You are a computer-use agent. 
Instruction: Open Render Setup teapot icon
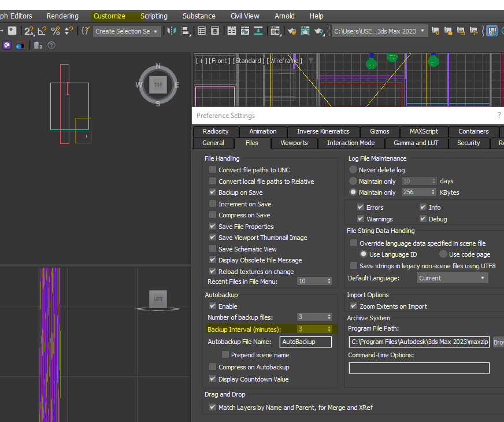[292, 31]
